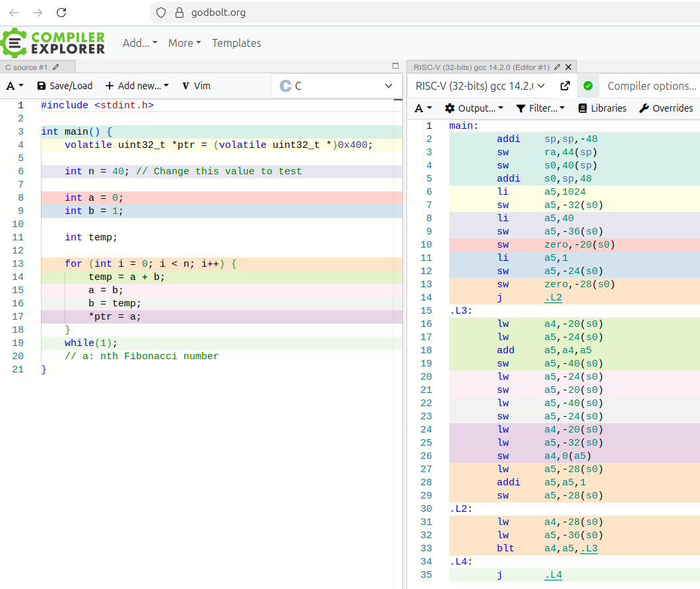Open the C language selector dropdown
700x589 pixels.
pos(336,86)
